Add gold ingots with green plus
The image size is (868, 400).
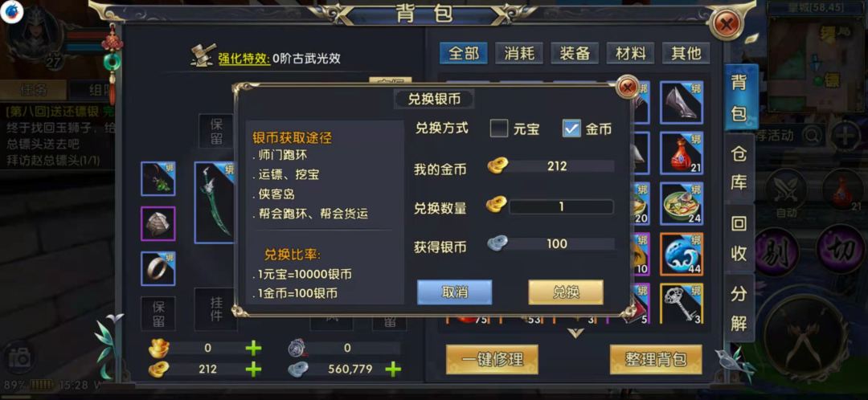[253, 348]
